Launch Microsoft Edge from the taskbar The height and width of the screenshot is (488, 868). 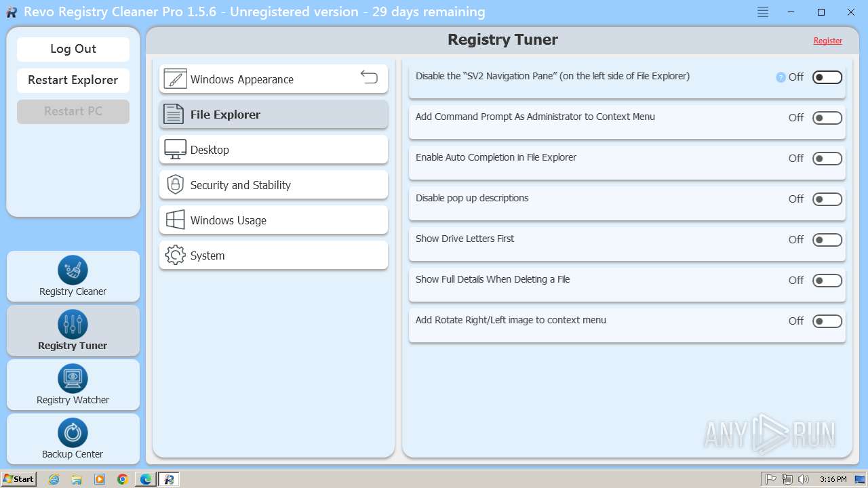146,479
